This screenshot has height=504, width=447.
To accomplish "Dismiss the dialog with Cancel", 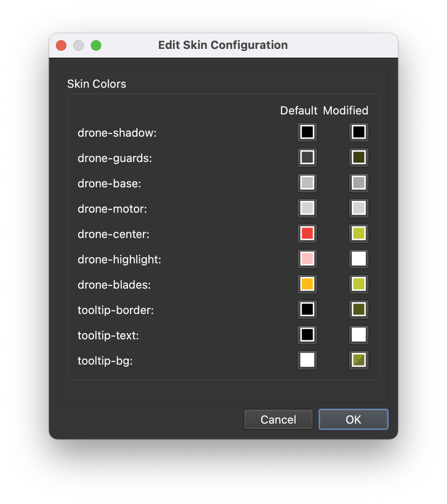I will pos(278,419).
